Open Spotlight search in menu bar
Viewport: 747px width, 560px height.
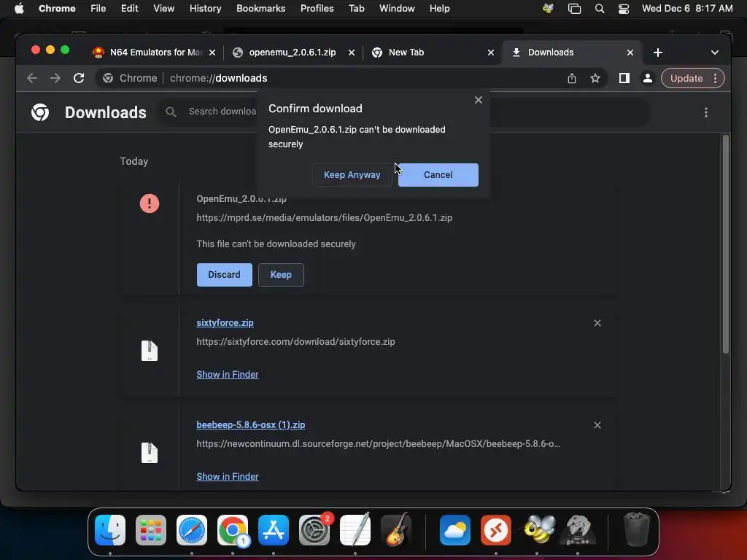[x=600, y=9]
